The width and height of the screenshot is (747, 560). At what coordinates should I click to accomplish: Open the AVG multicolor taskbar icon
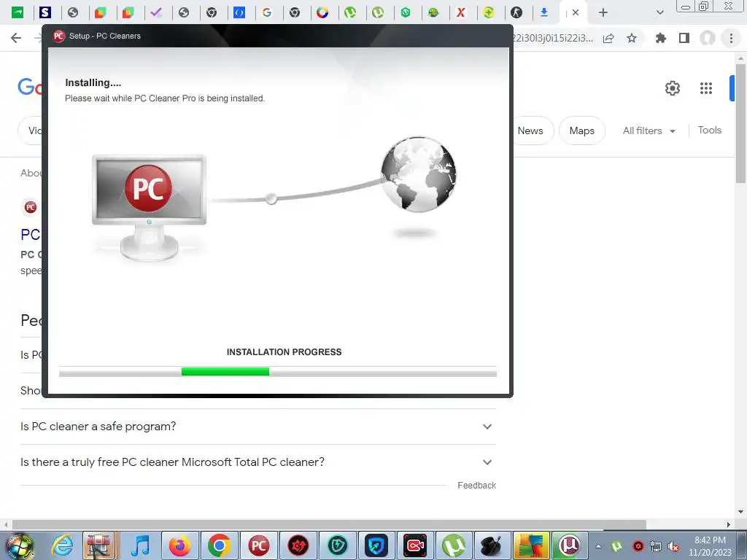[x=531, y=545]
